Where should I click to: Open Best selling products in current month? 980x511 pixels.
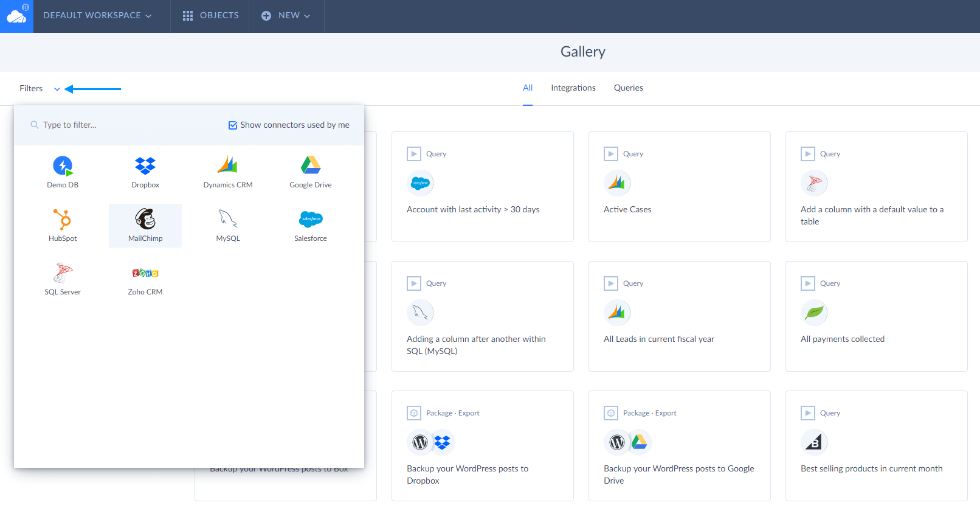point(877,446)
